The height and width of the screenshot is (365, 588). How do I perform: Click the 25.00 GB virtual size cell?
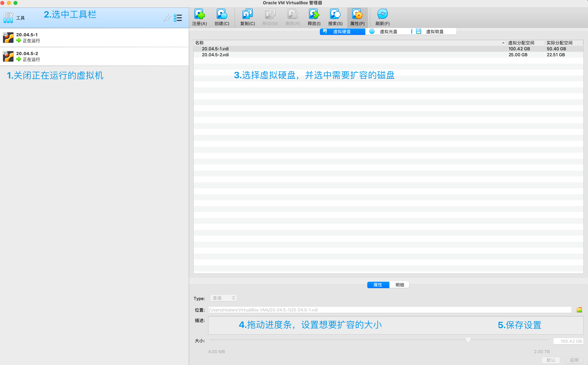518,55
